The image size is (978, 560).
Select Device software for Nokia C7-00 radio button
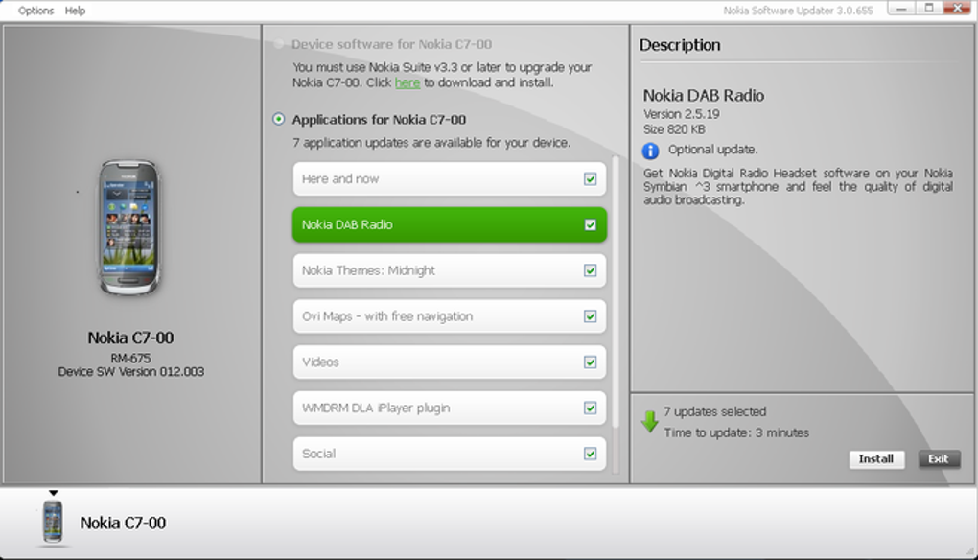279,44
